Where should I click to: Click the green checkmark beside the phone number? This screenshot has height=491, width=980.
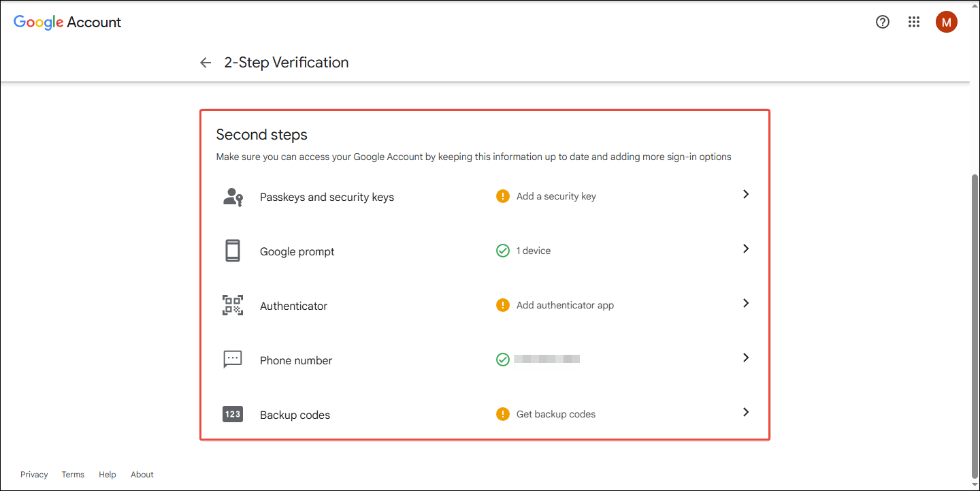click(503, 359)
